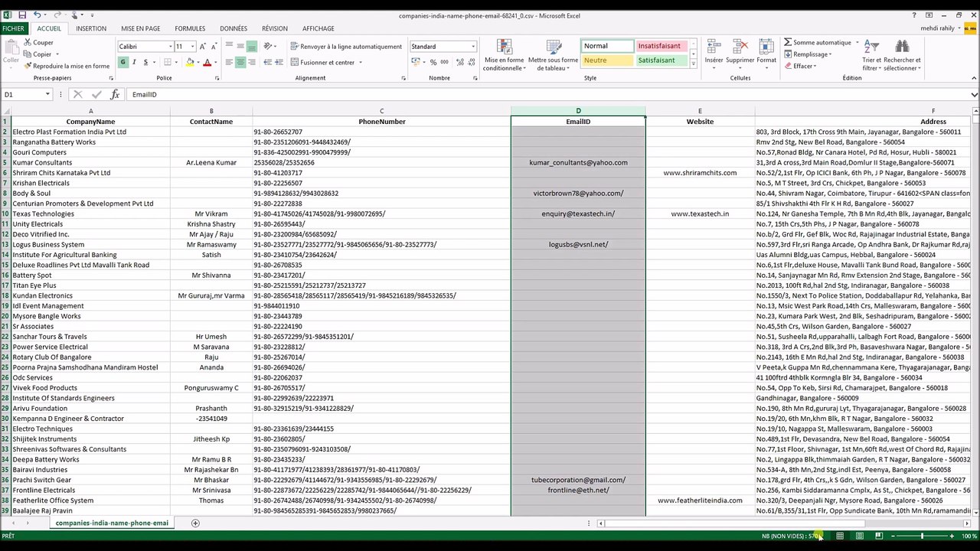Decrease font size with the smaller A icon
The height and width of the screenshot is (551, 980).
[x=214, y=47]
